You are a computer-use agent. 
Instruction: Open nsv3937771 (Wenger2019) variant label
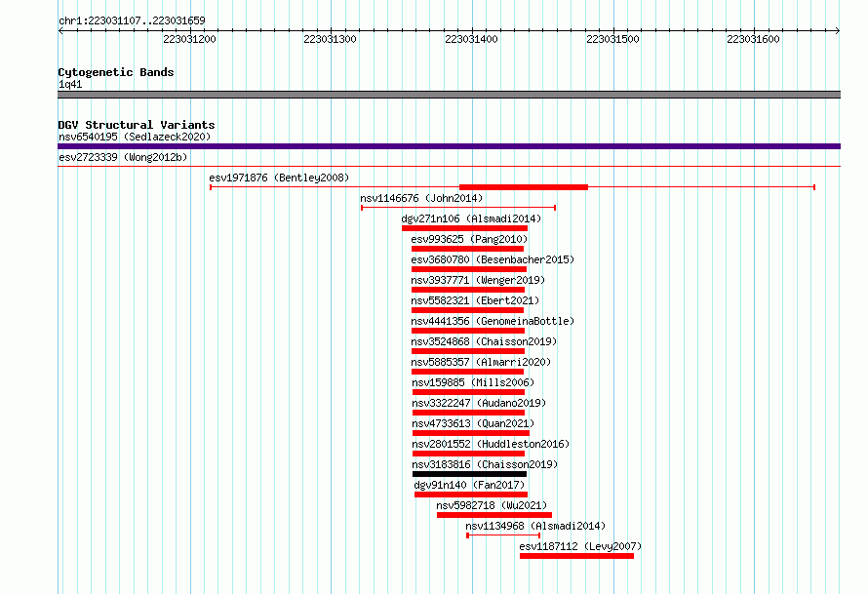point(478,280)
